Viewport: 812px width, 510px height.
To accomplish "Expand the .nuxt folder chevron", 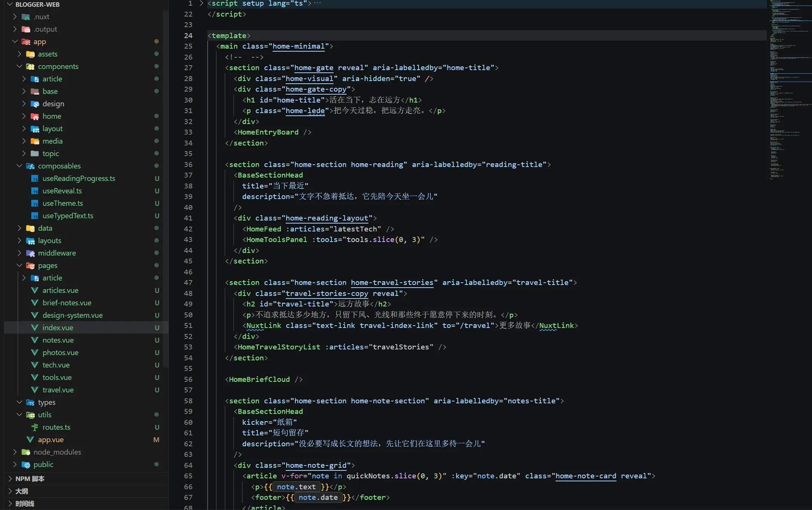I will tap(15, 17).
